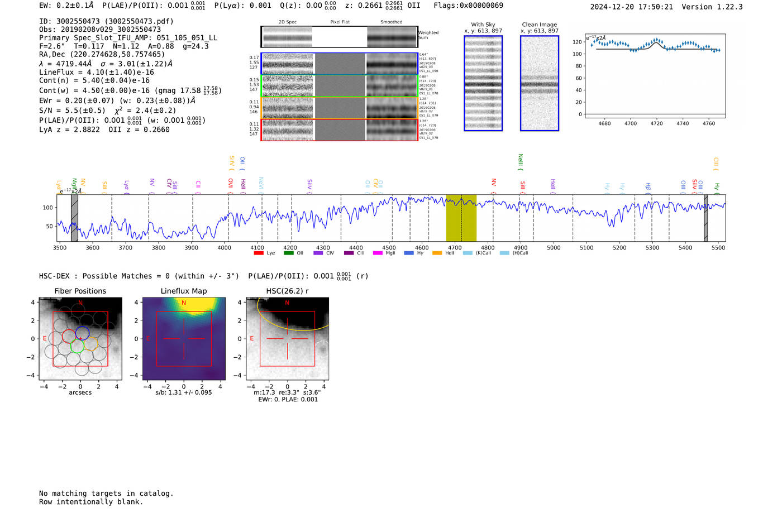
Task: Click the red Lyα legend swatch
Action: pyautogui.click(x=259, y=253)
